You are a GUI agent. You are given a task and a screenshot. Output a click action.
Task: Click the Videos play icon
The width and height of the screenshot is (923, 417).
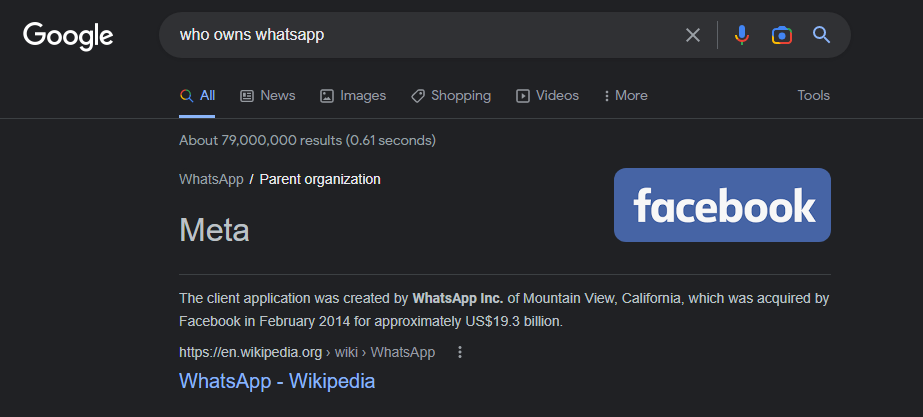(x=523, y=96)
